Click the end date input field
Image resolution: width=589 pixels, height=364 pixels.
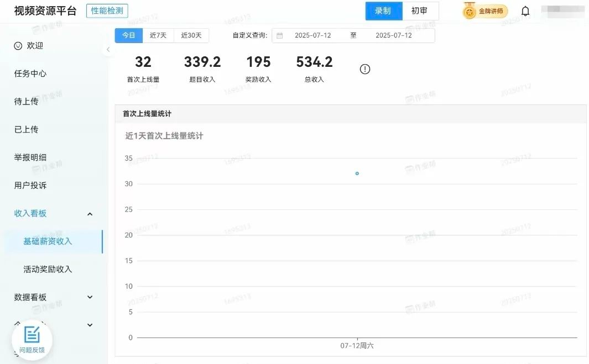pyautogui.click(x=393, y=35)
